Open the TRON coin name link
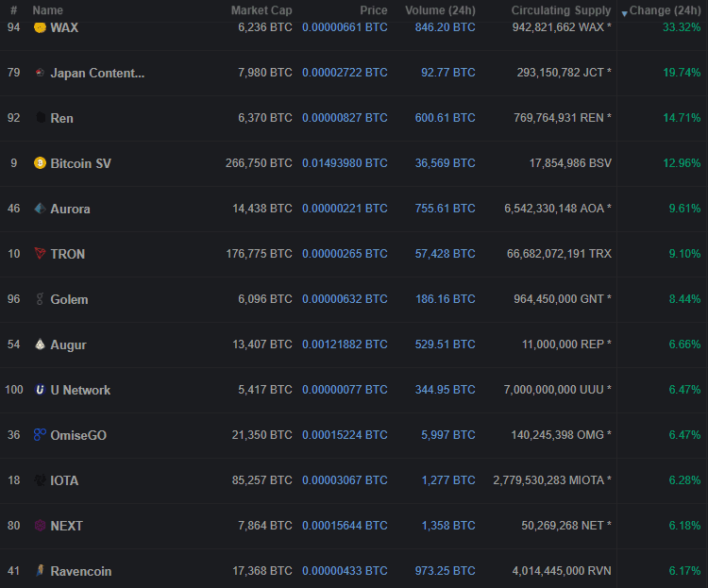This screenshot has height=588, width=708. click(68, 254)
